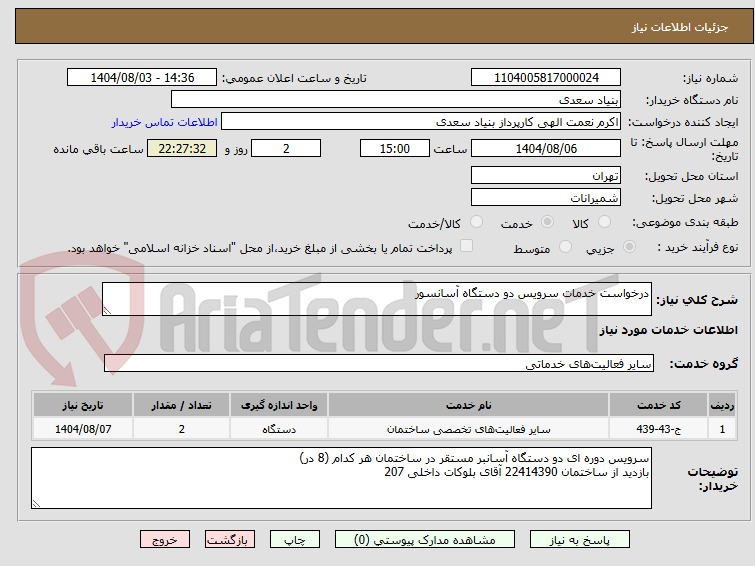Open اطلاعات تماس خریدار link
The width and height of the screenshot is (755, 566).
(165, 122)
